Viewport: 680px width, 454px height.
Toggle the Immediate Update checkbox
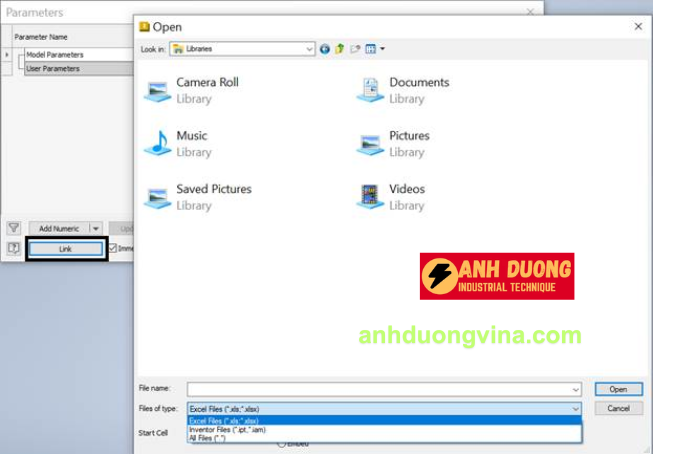(x=113, y=248)
